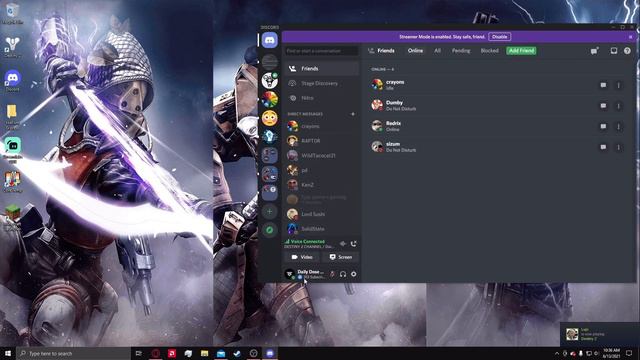
Task: Open Minecraft desktop shortcut icon
Action: pyautogui.click(x=12, y=216)
